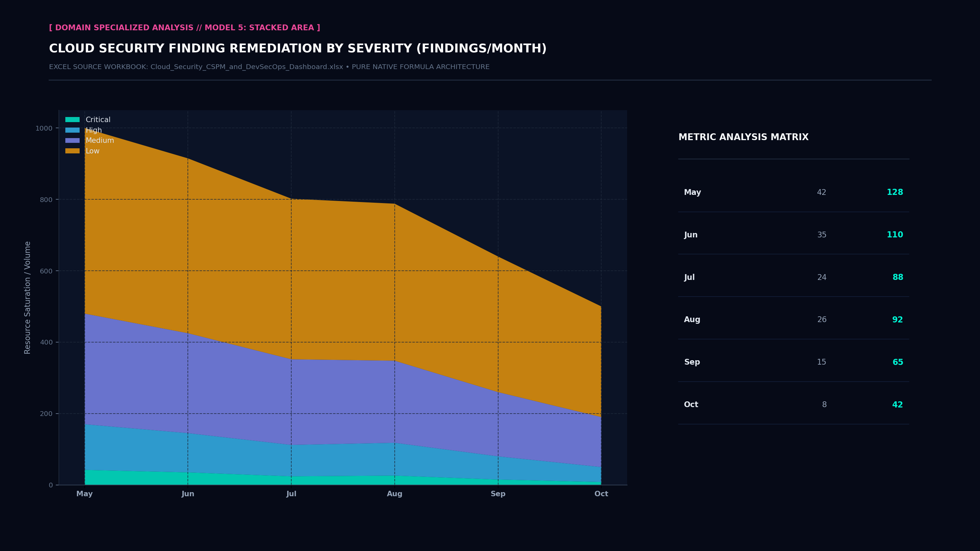Click the 'Resource Saturation / Volume' axis title
This screenshot has height=551, width=980.
pos(27,298)
